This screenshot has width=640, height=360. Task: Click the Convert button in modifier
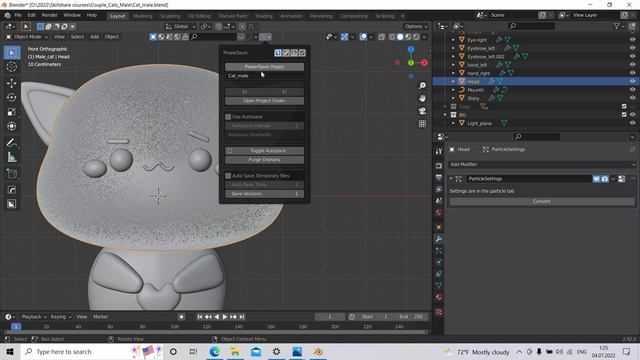pyautogui.click(x=542, y=201)
